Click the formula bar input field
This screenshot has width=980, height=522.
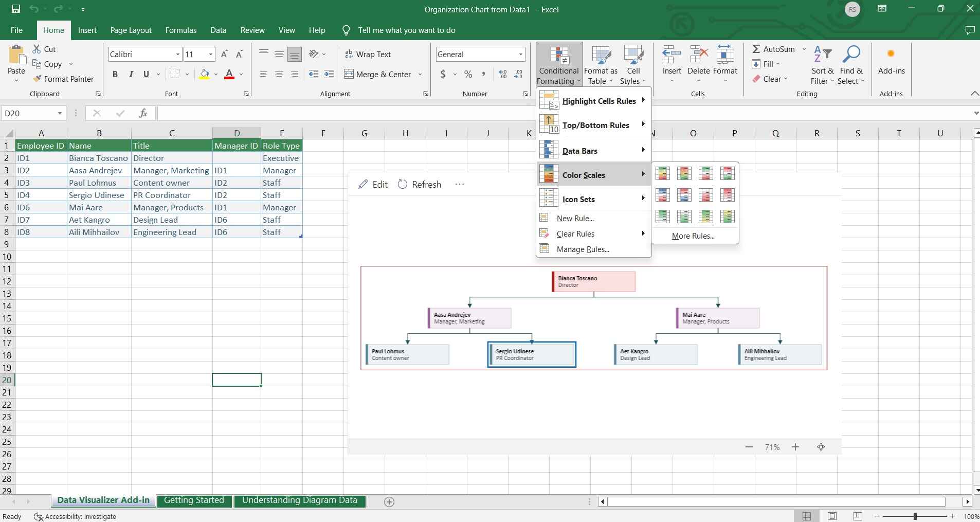[563, 113]
